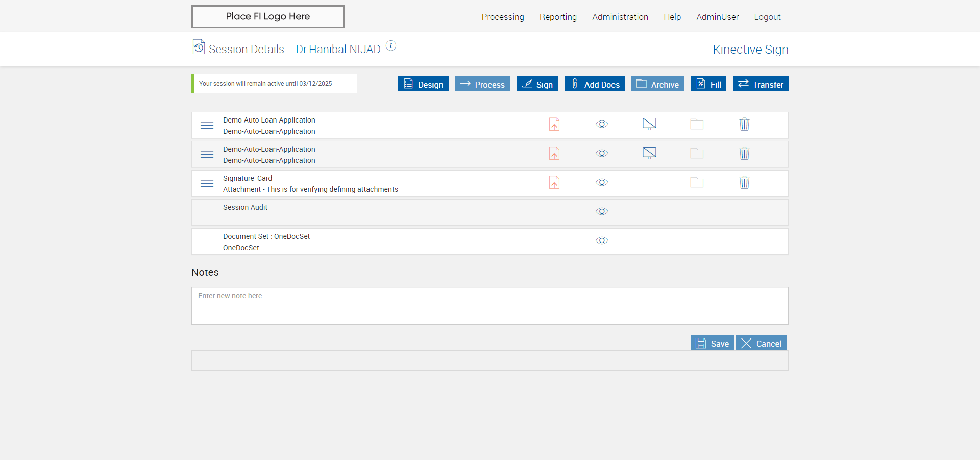Click the Dr.Hanibal NIJAD name link
The height and width of the screenshot is (460, 980).
click(338, 49)
